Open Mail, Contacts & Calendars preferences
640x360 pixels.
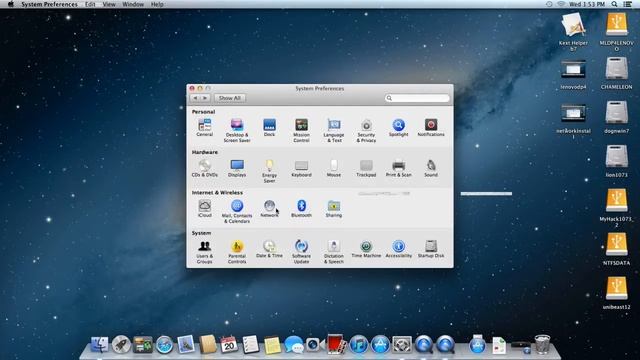[x=237, y=211]
